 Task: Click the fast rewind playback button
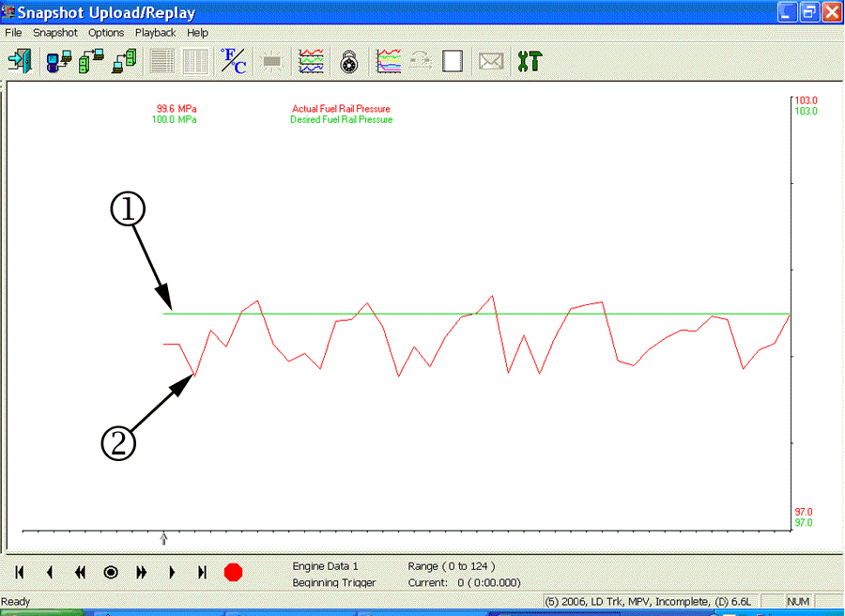(x=81, y=572)
